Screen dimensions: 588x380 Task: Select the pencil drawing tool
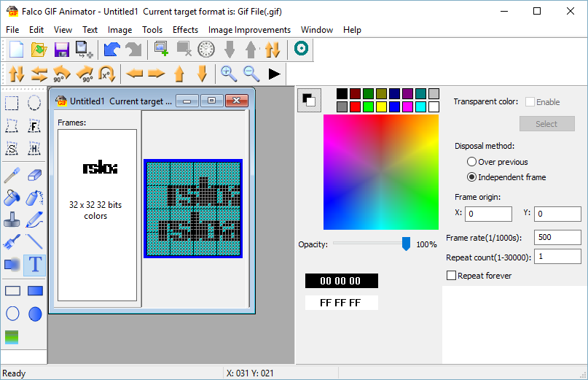(34, 220)
